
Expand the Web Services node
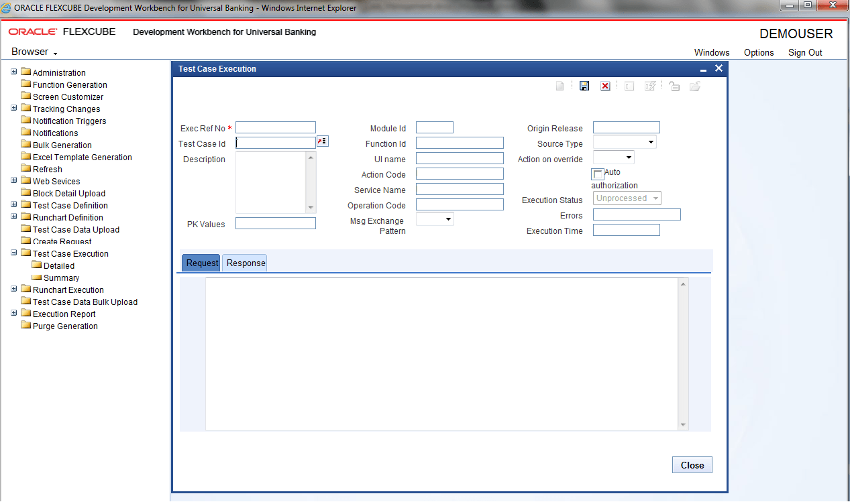(14, 180)
